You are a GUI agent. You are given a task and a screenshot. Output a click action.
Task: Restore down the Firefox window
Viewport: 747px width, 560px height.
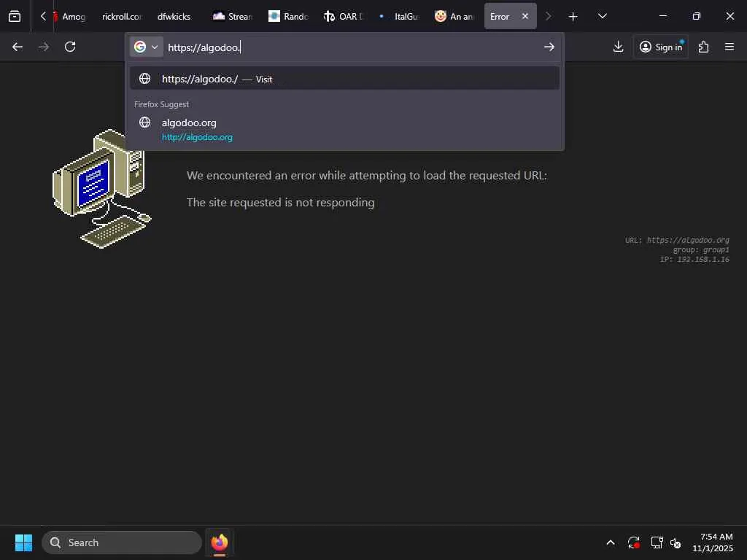pos(697,16)
